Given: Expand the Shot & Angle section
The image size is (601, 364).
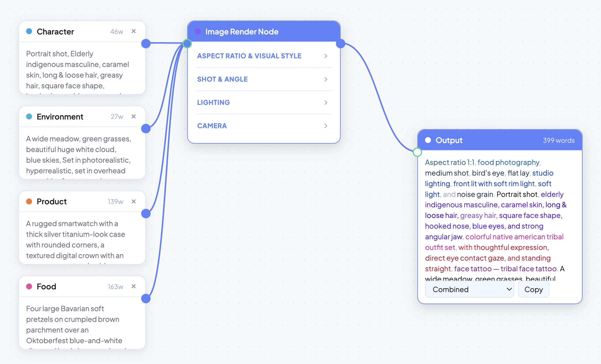Looking at the screenshot, I should click(x=264, y=79).
